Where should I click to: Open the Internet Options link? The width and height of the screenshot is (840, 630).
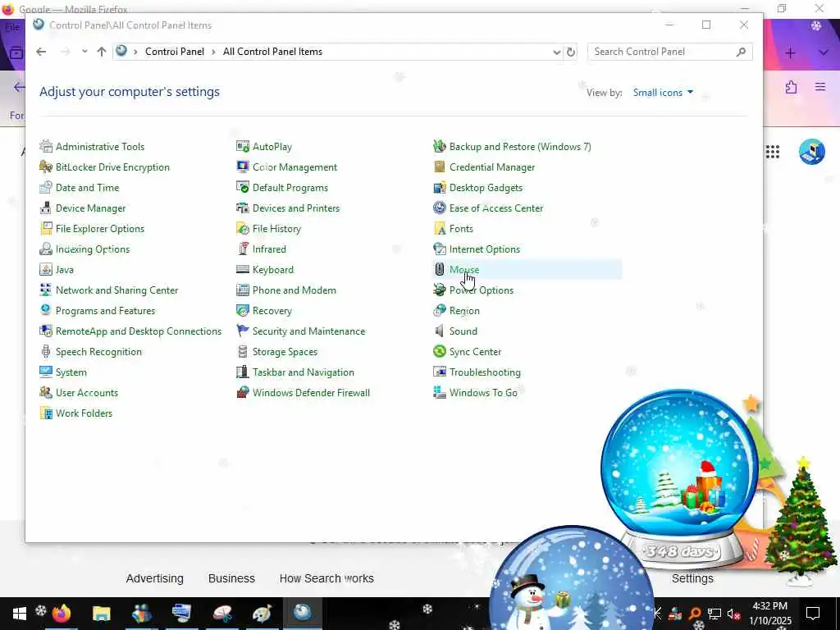(484, 249)
